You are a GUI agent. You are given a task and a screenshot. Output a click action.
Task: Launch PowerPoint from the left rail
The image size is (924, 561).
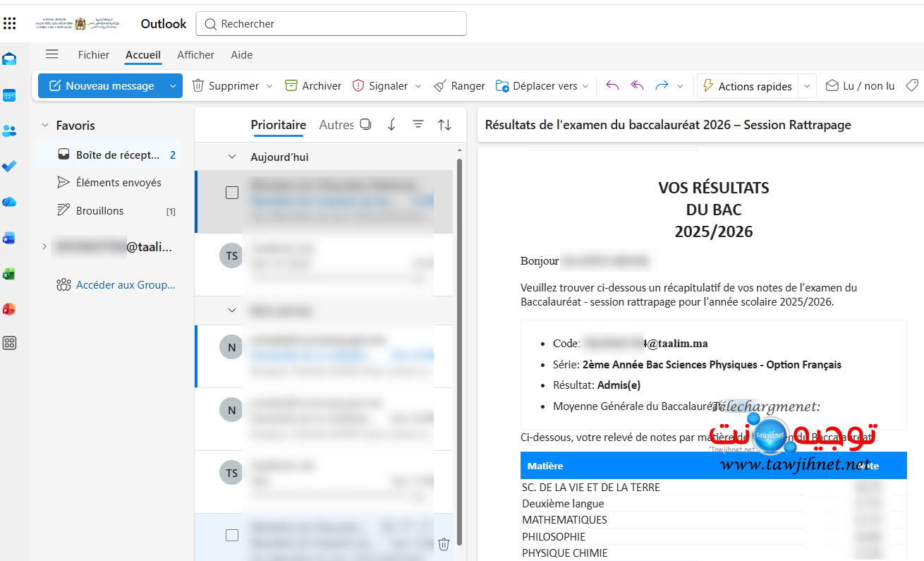point(9,309)
